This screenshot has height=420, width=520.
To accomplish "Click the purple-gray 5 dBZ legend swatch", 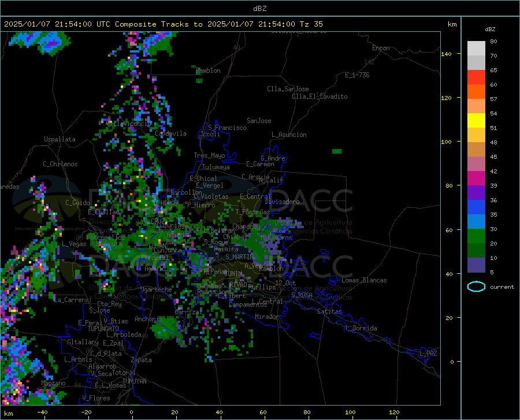I will pyautogui.click(x=476, y=265).
